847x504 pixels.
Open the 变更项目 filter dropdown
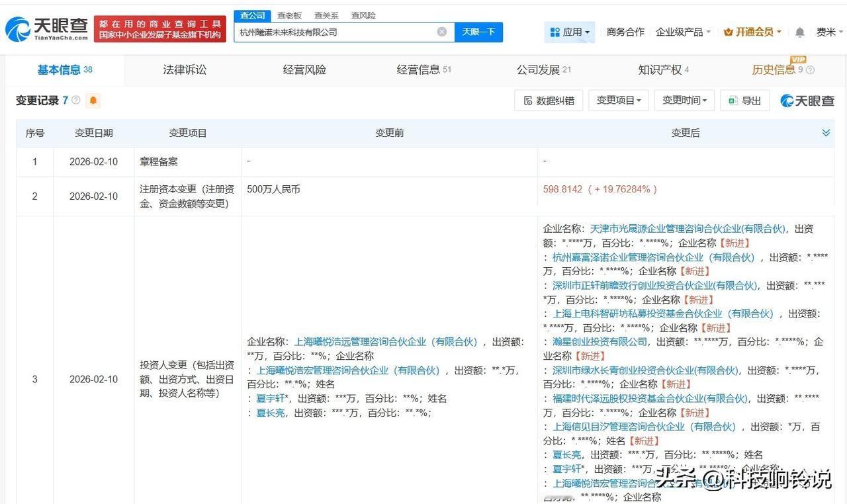click(619, 101)
